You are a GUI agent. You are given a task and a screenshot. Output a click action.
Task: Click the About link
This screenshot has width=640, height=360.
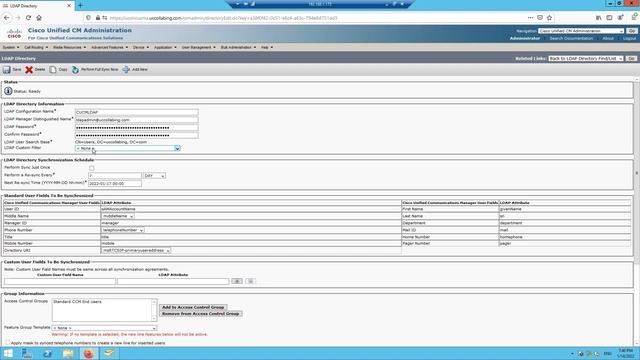(x=608, y=38)
